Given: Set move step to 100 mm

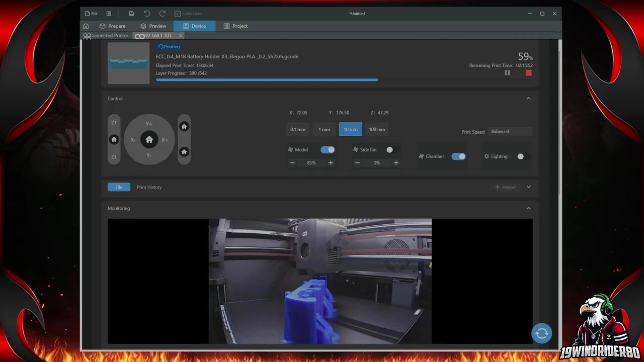Looking at the screenshot, I should [377, 129].
